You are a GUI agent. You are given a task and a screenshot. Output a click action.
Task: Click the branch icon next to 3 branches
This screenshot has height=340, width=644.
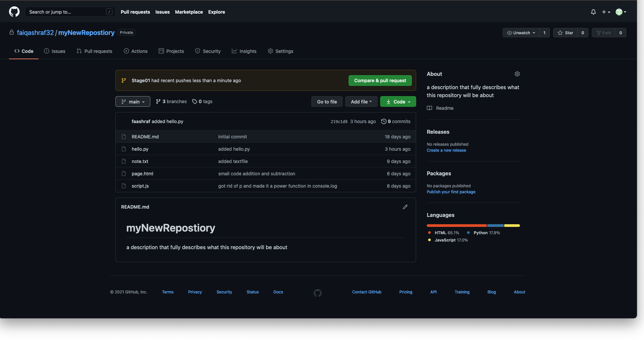click(158, 101)
